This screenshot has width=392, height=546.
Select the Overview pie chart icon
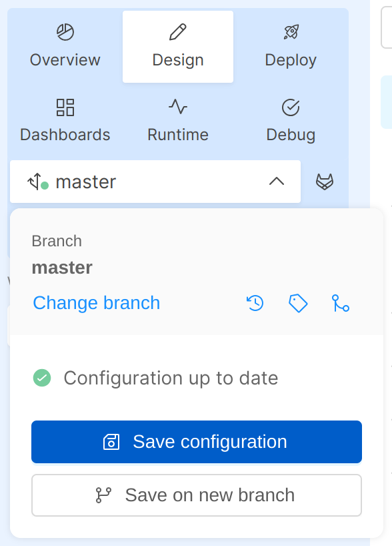click(x=65, y=32)
